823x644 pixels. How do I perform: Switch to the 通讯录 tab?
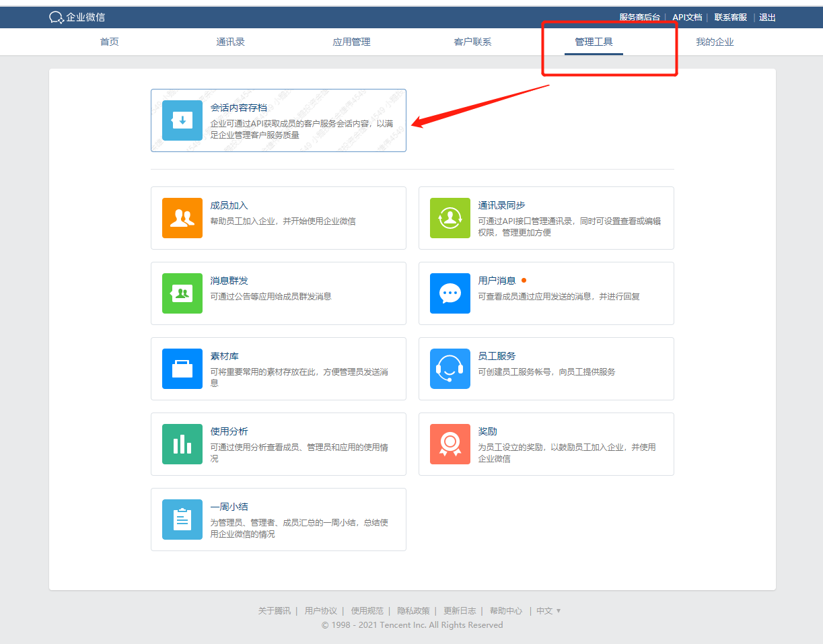[230, 42]
